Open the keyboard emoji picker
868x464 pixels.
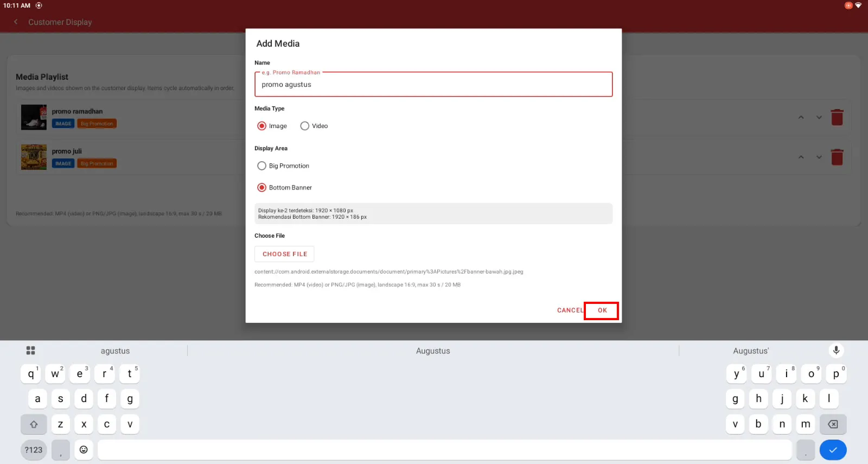point(84,449)
